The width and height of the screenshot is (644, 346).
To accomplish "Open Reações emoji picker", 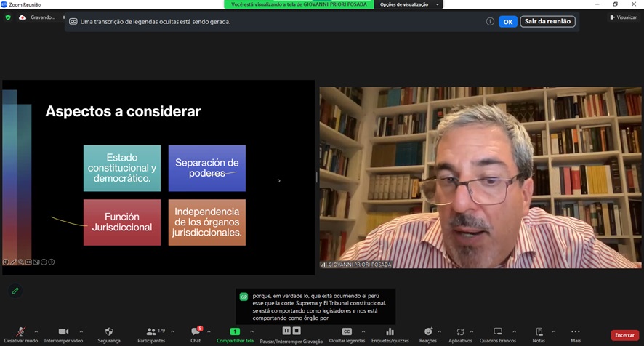I will (428, 334).
